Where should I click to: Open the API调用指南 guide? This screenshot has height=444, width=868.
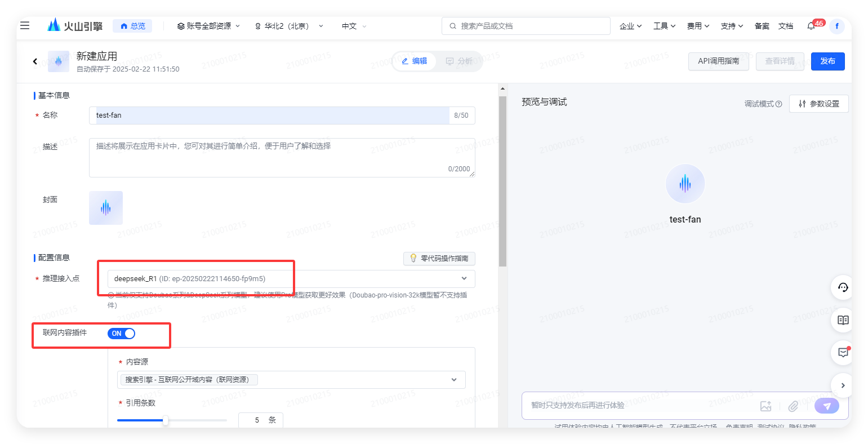coord(718,61)
